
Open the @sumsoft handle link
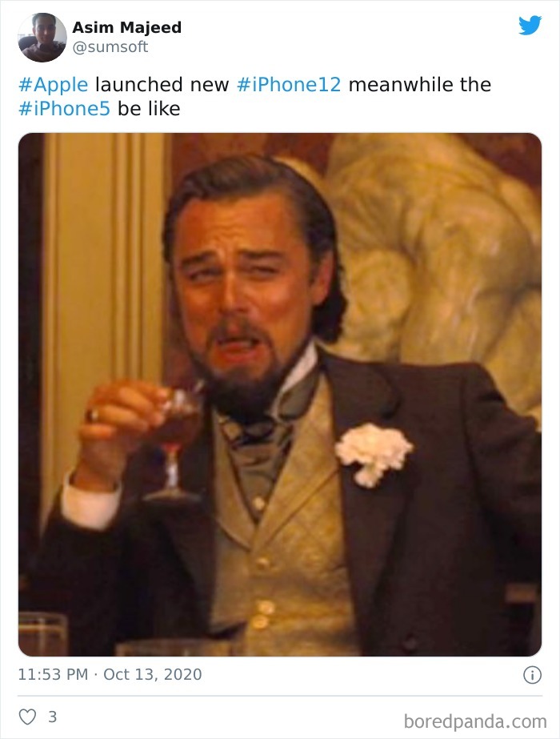click(110, 46)
